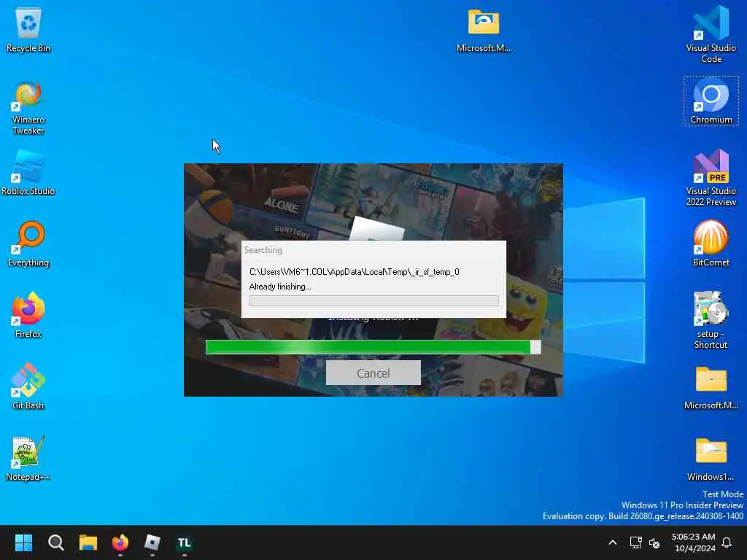Open Visual Studio 2022 Preview shortcut
The height and width of the screenshot is (560, 747).
[711, 177]
